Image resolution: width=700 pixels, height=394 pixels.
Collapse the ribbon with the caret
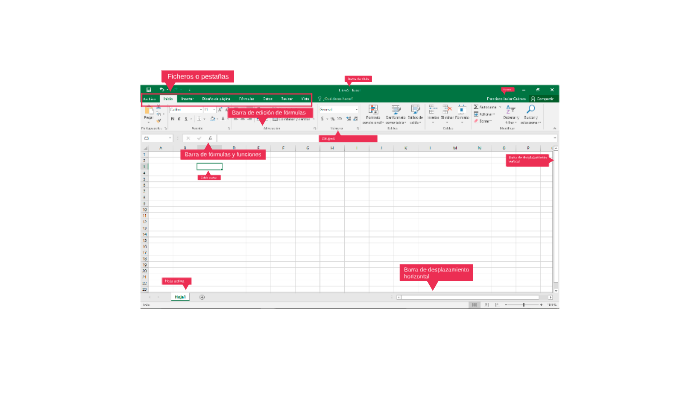click(x=554, y=129)
